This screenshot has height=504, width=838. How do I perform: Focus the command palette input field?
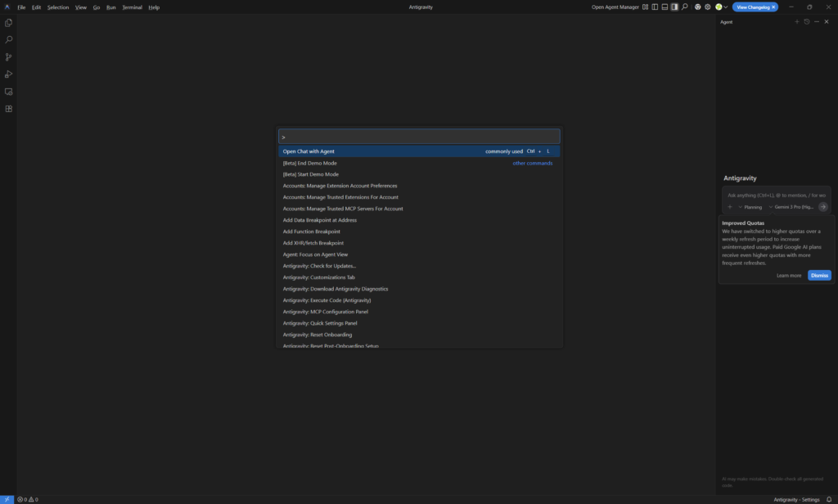pyautogui.click(x=419, y=137)
